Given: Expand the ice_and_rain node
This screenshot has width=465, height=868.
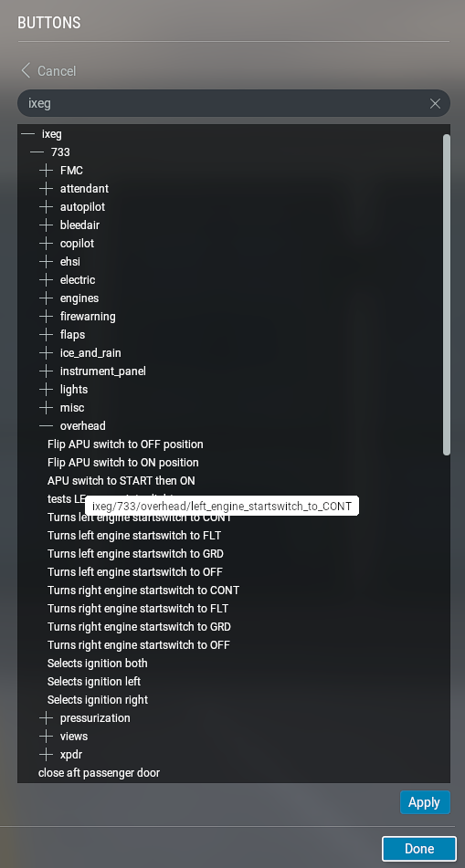Looking at the screenshot, I should 46,353.
